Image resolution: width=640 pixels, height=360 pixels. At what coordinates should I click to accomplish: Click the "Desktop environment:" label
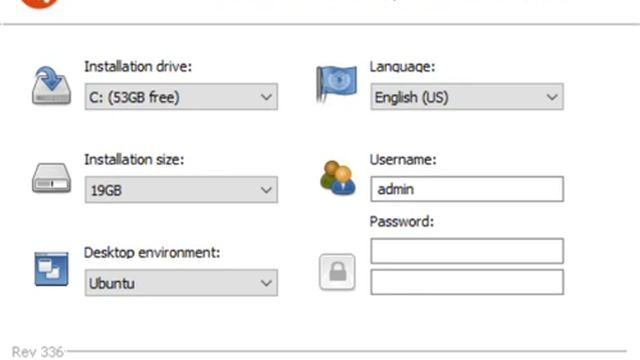click(152, 252)
